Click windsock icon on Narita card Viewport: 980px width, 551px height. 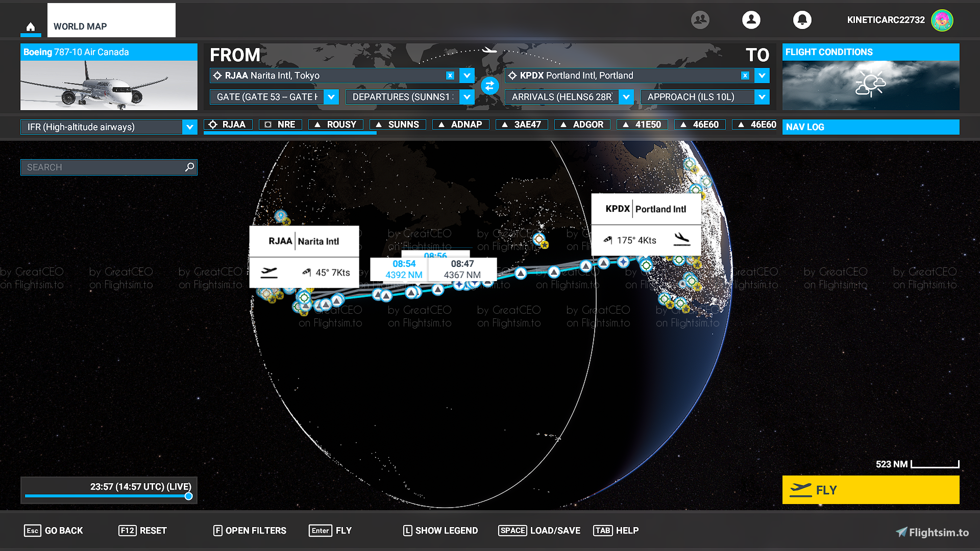306,272
